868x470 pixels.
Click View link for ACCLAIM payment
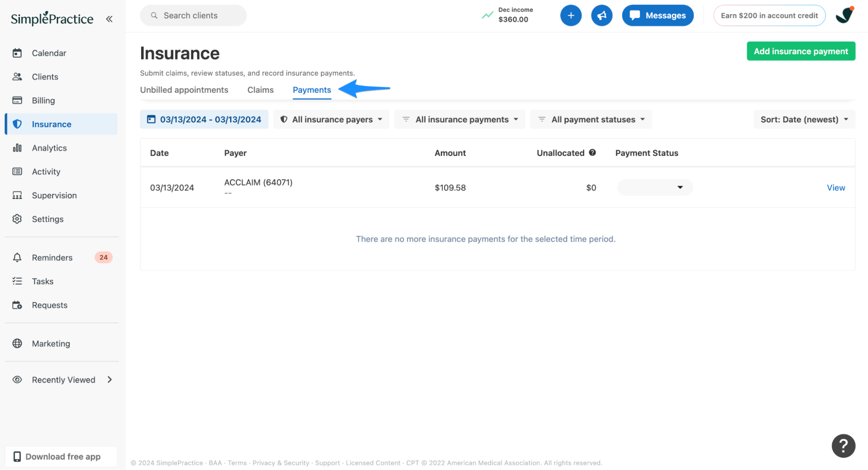836,187
